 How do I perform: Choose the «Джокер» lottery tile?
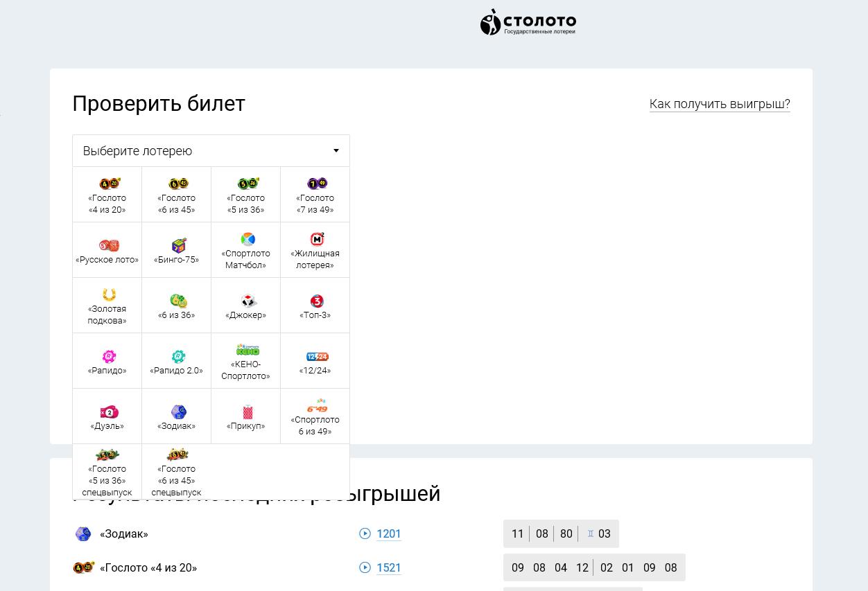point(246,306)
